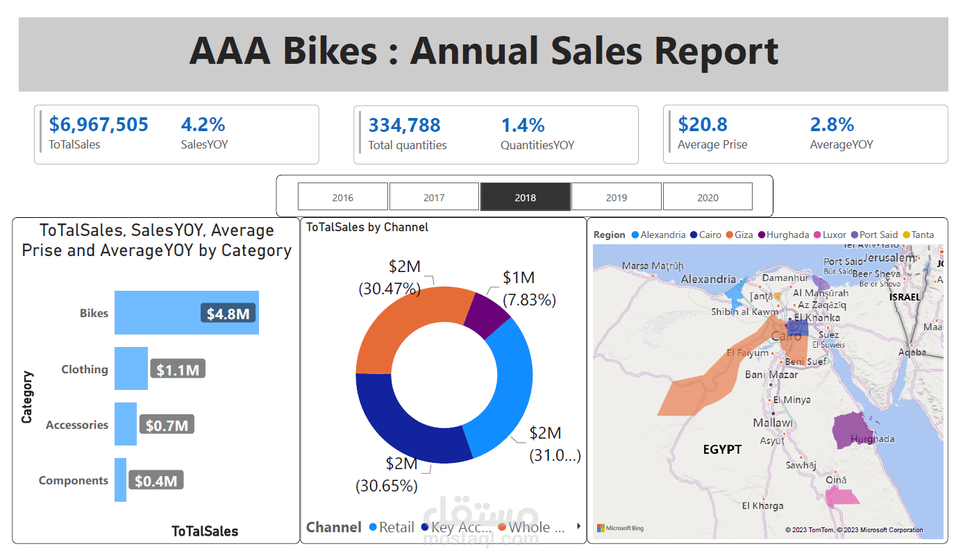The image size is (963, 560).
Task: Click the Microsoft Bing logo on the map
Action: tap(620, 527)
